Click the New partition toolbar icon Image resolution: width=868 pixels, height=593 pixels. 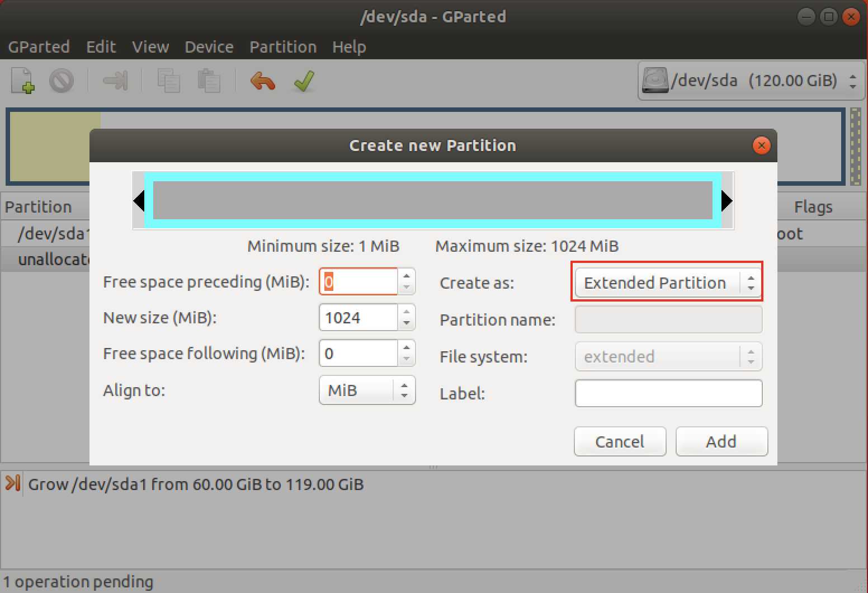(23, 81)
